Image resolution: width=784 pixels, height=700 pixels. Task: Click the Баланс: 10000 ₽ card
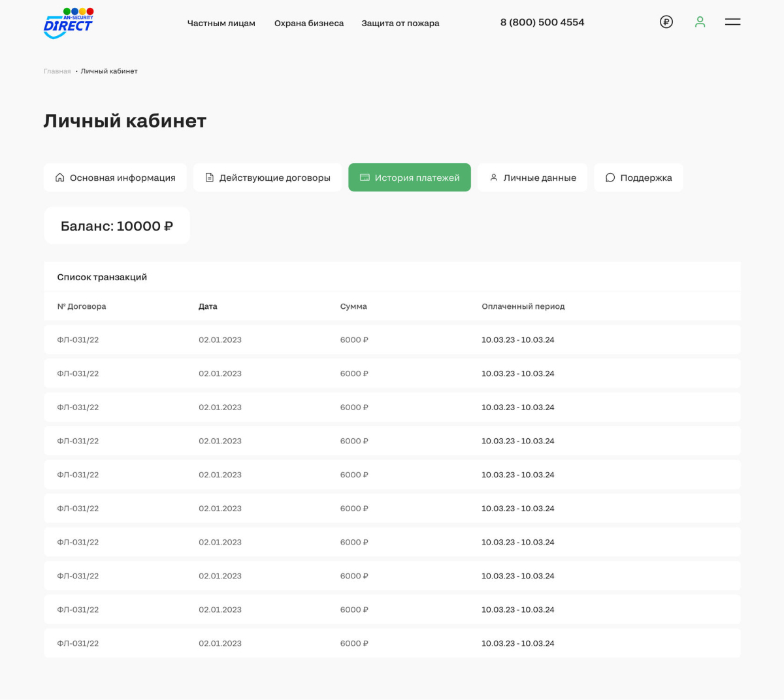click(x=117, y=226)
